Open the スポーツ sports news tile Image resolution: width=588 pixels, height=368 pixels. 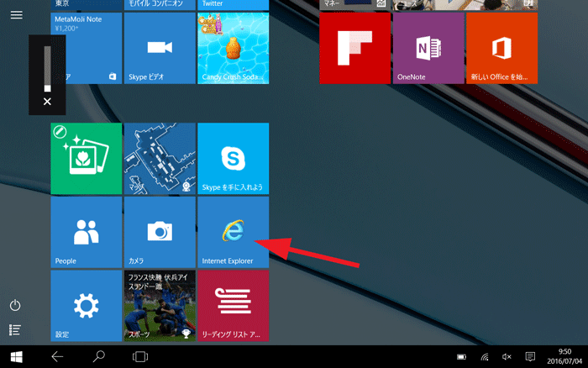click(160, 306)
